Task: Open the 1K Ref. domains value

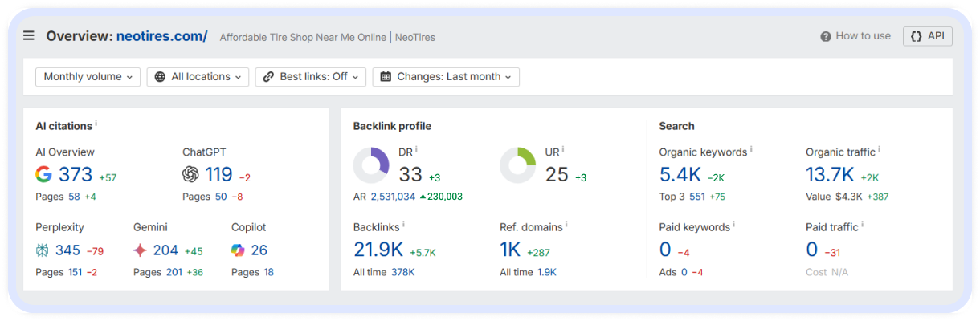Action: (510, 250)
